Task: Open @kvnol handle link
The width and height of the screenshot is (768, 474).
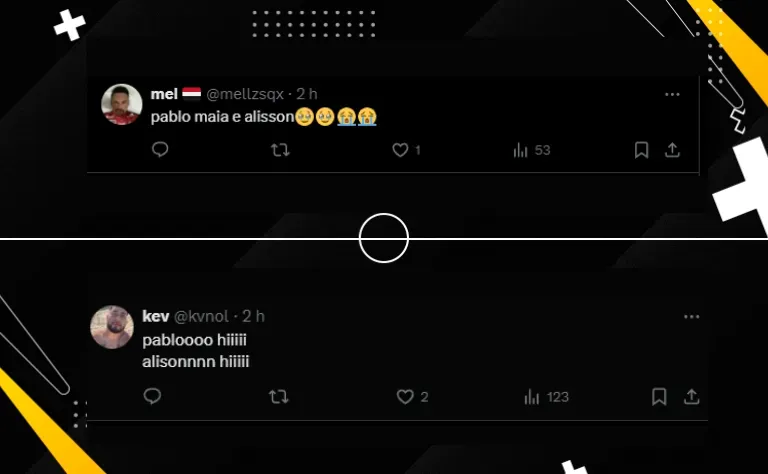Action: pyautogui.click(x=201, y=316)
